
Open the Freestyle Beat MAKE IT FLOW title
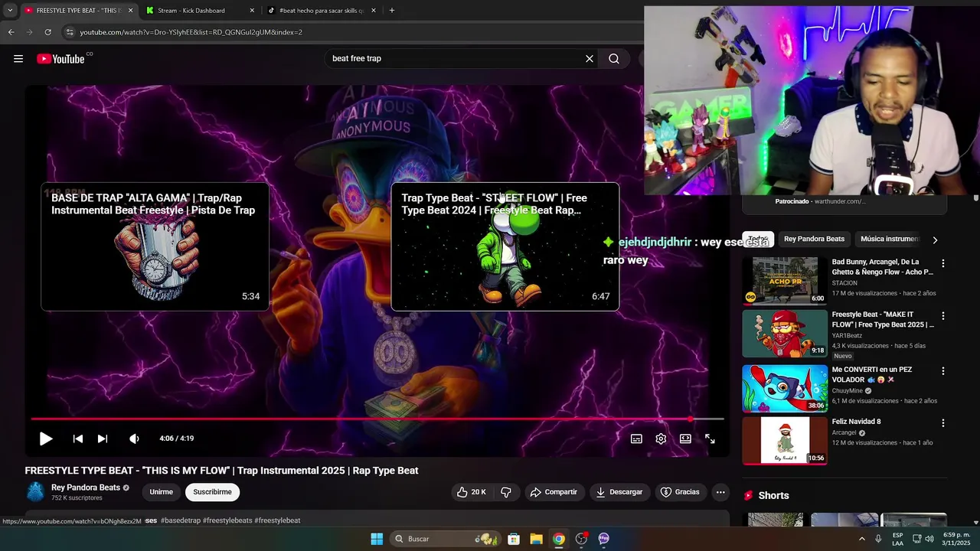(x=883, y=319)
